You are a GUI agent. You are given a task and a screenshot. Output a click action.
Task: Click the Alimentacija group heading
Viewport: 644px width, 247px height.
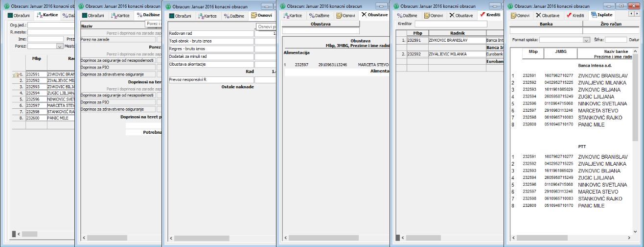tap(297, 52)
